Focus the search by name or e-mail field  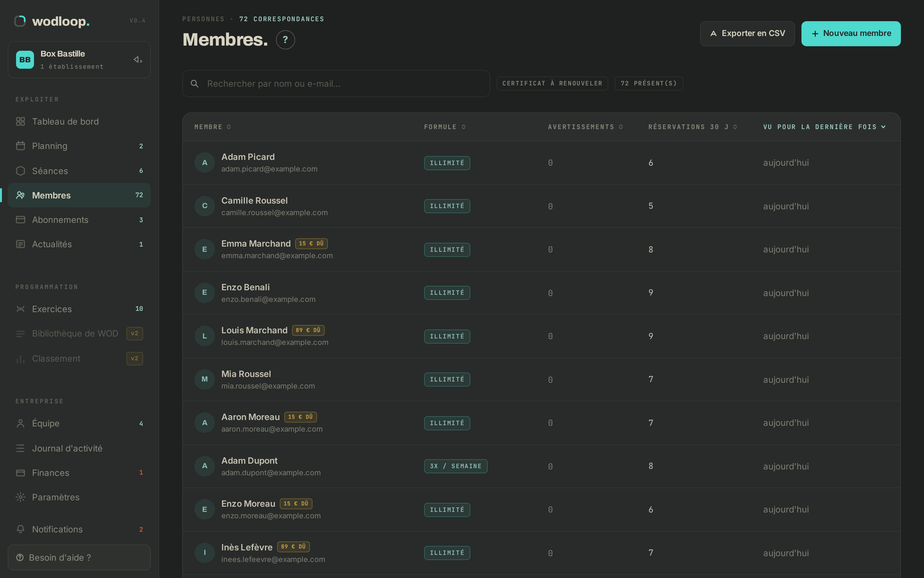[x=336, y=83]
